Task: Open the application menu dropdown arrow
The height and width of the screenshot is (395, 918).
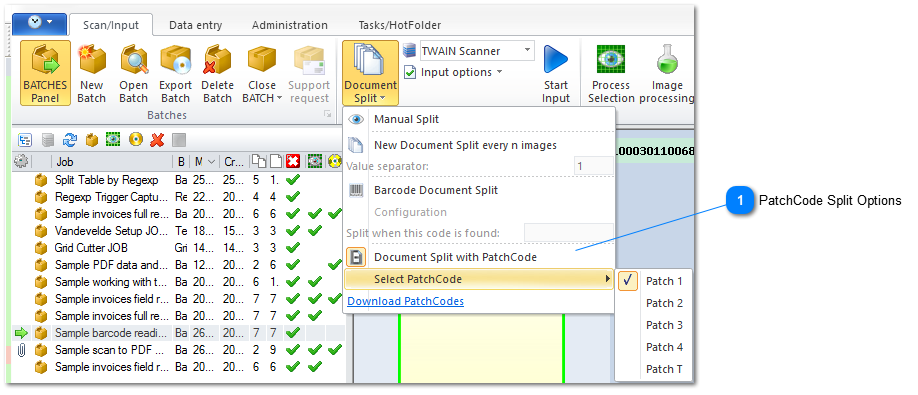Action: pyautogui.click(x=49, y=22)
